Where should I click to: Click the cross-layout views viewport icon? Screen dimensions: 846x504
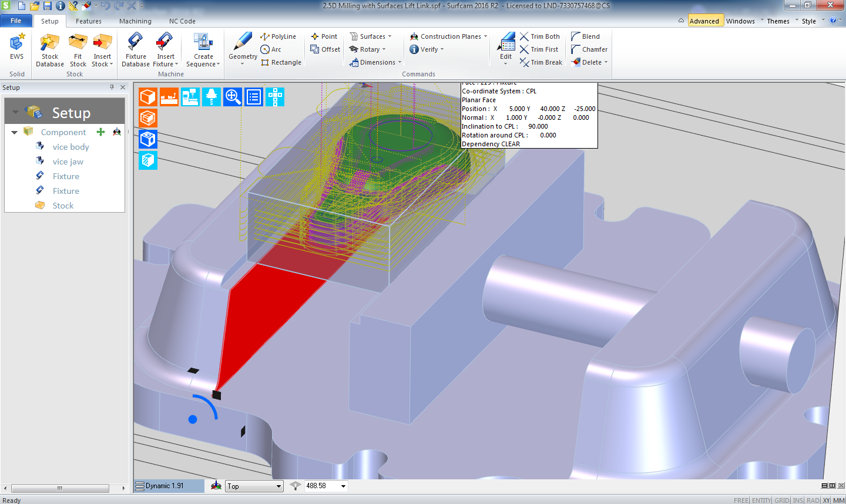275,97
